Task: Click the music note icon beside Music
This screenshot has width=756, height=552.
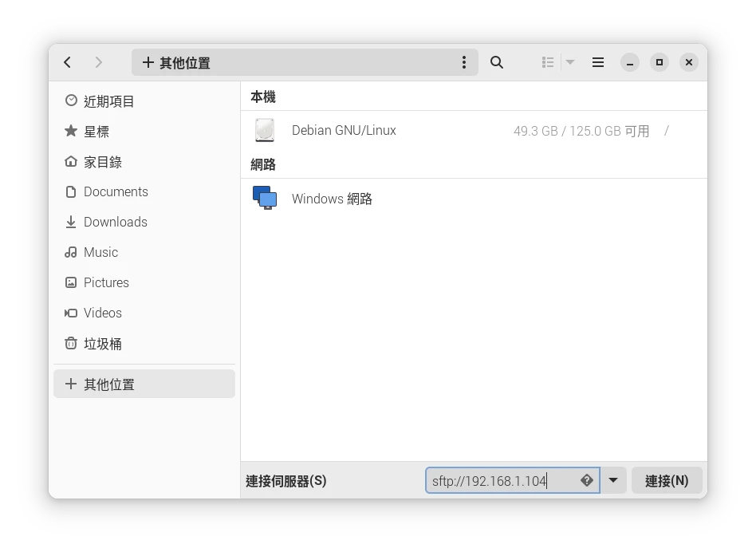Action: [71, 252]
